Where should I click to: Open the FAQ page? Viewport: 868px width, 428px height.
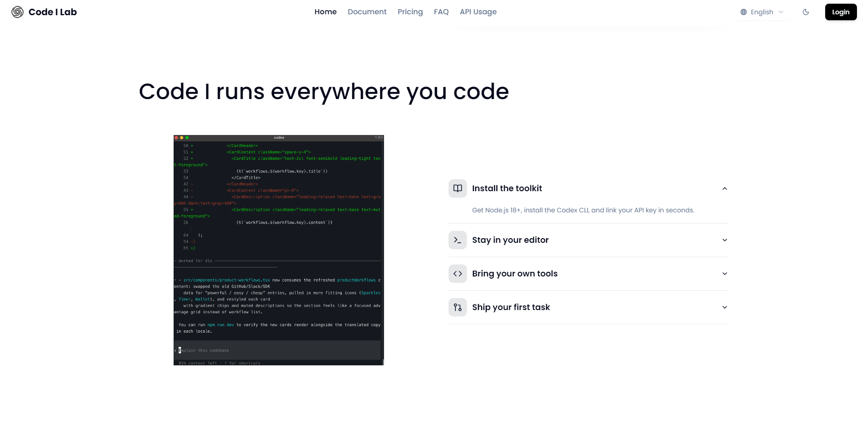(441, 12)
